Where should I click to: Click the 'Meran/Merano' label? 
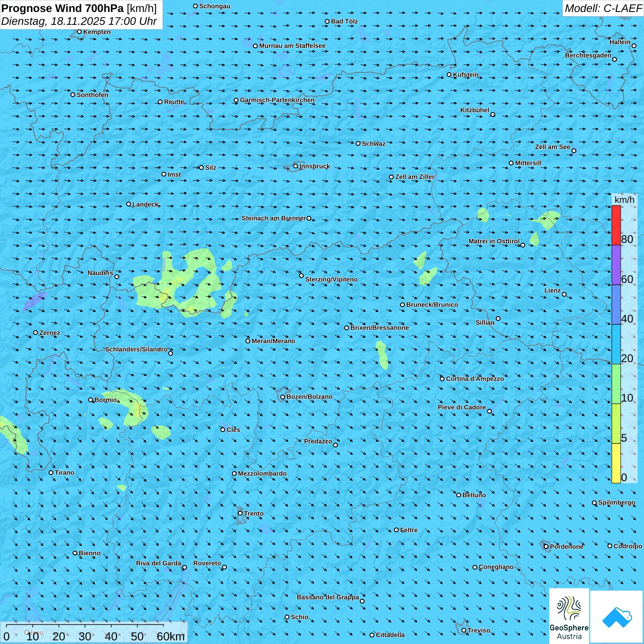(x=273, y=341)
